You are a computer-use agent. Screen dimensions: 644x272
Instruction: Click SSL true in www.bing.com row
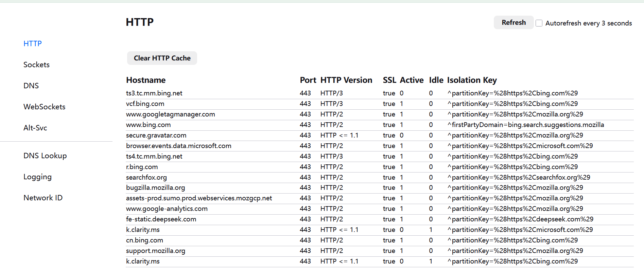(389, 125)
